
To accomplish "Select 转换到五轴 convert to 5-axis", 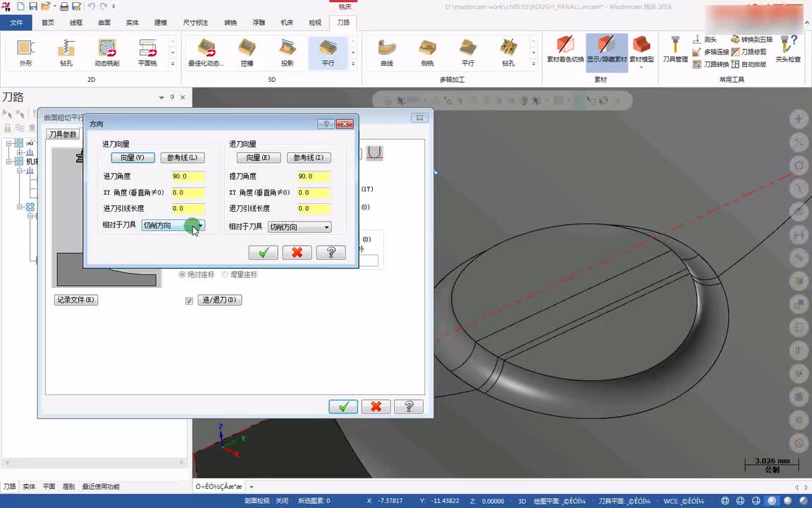I will 752,40.
